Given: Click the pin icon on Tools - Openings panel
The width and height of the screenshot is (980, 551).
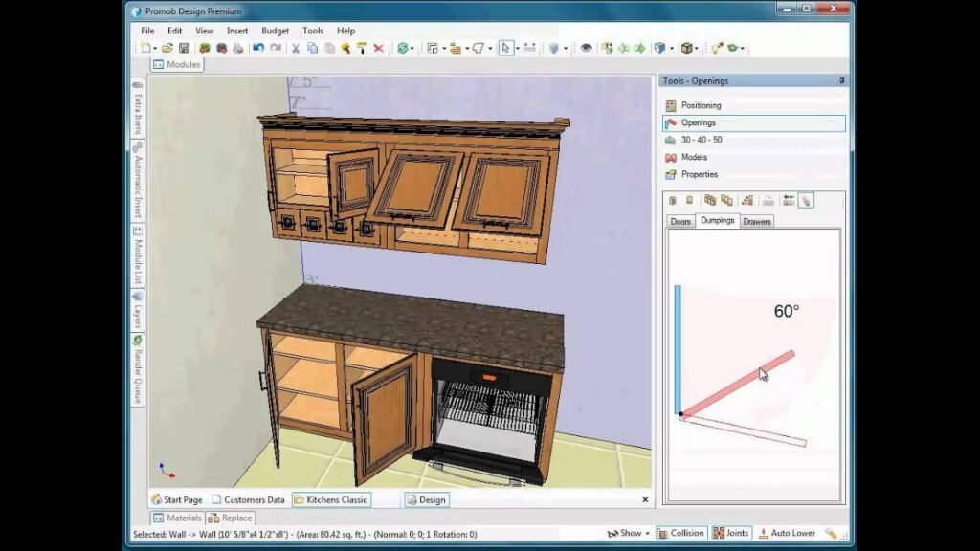Looking at the screenshot, I should tap(841, 80).
